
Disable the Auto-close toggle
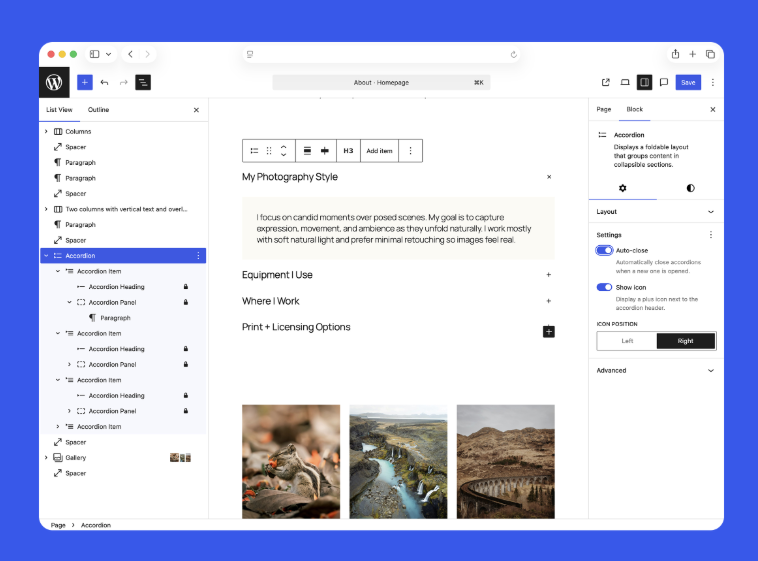[x=604, y=250]
